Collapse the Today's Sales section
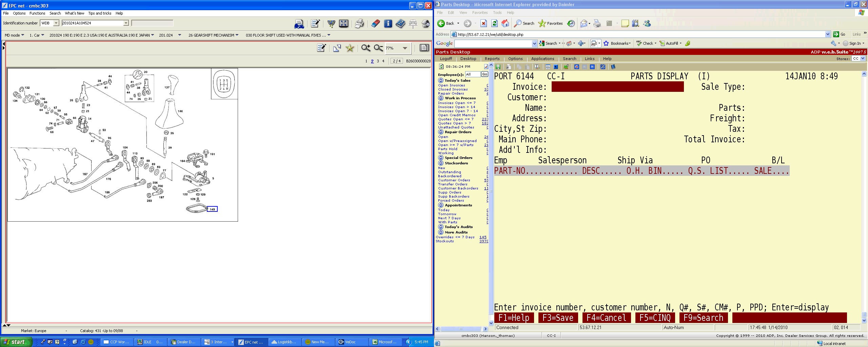 coord(440,80)
